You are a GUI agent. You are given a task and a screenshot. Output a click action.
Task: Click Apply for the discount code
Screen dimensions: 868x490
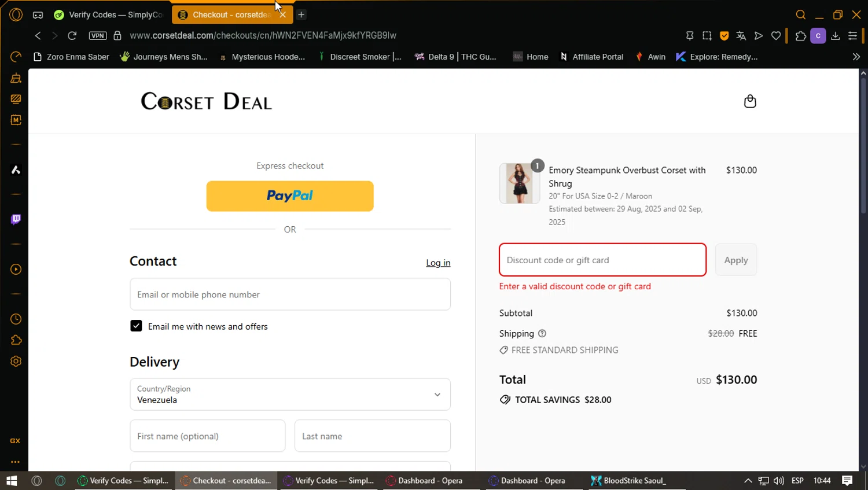736,260
